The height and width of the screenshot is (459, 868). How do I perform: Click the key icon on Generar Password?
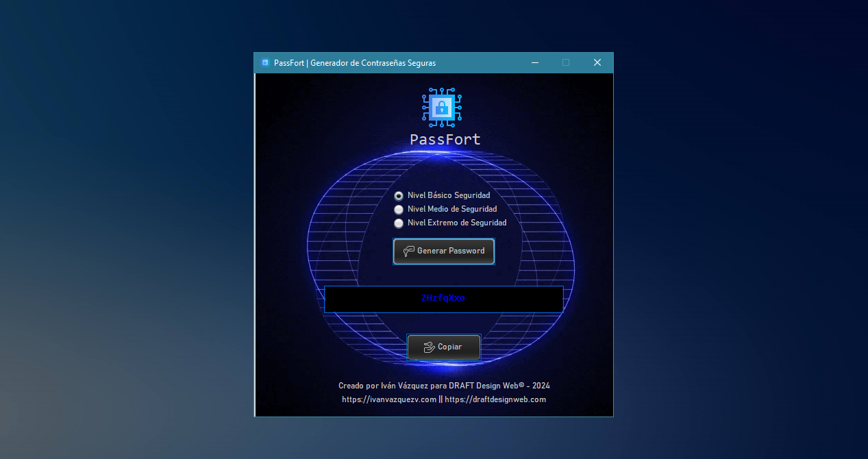tap(408, 251)
